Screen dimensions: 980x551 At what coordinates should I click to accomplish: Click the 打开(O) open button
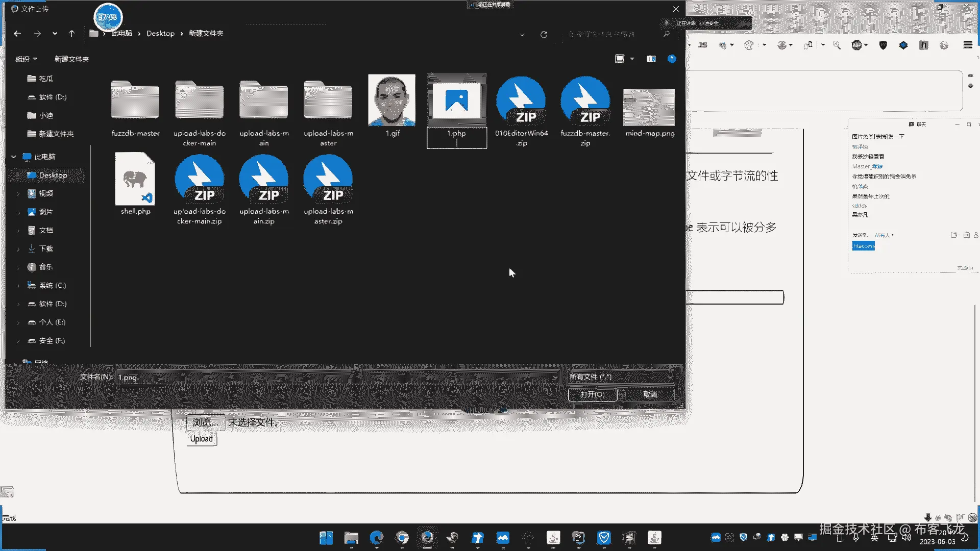tap(592, 394)
